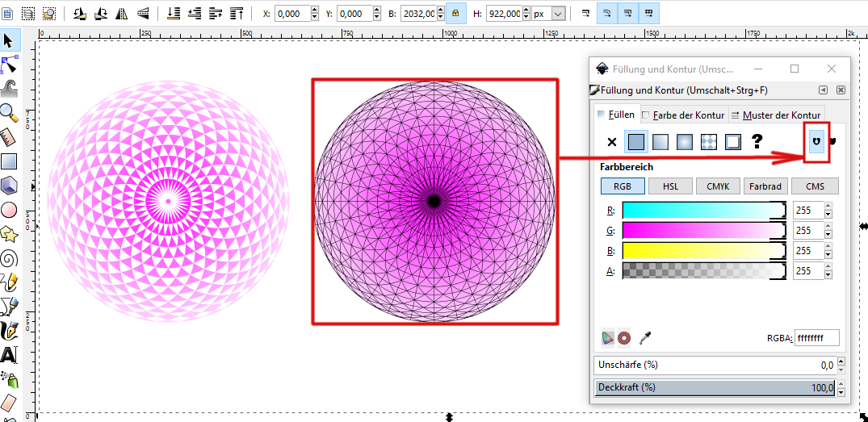The width and height of the screenshot is (868, 422).
Task: Switch color mode to CMYK
Action: pyautogui.click(x=718, y=186)
